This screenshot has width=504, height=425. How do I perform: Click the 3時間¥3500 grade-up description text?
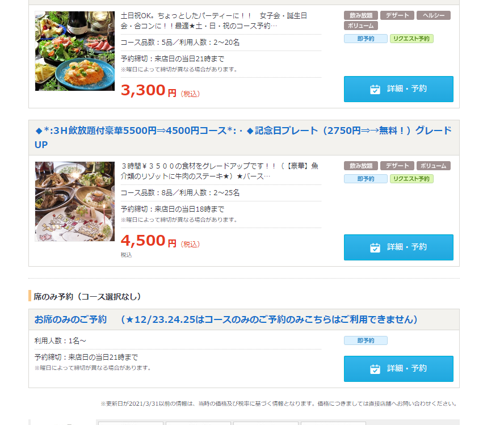220,171
